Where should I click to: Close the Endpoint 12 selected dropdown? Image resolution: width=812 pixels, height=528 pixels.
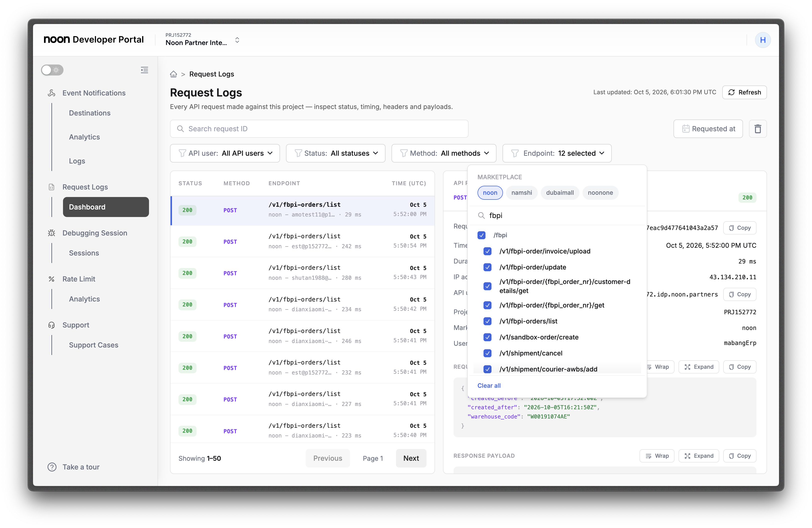pyautogui.click(x=557, y=153)
